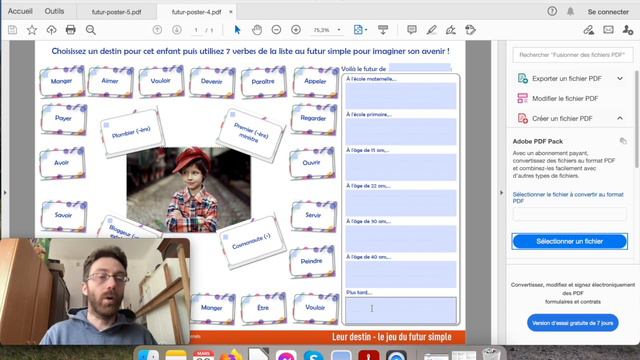Image resolution: width=640 pixels, height=360 pixels.
Task: Check the box on the Aimer card
Action: [x=93, y=72]
